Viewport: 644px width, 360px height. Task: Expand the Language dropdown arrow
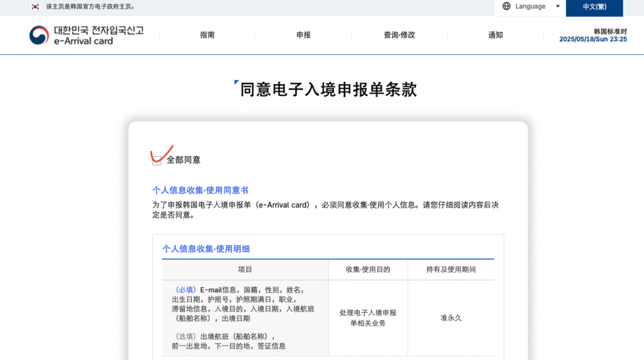click(558, 6)
